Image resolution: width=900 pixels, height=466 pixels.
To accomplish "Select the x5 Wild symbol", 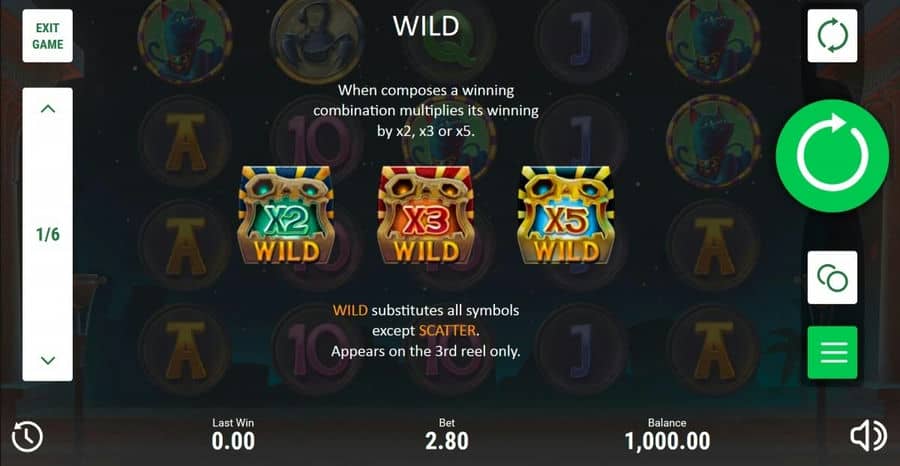I will (566, 215).
